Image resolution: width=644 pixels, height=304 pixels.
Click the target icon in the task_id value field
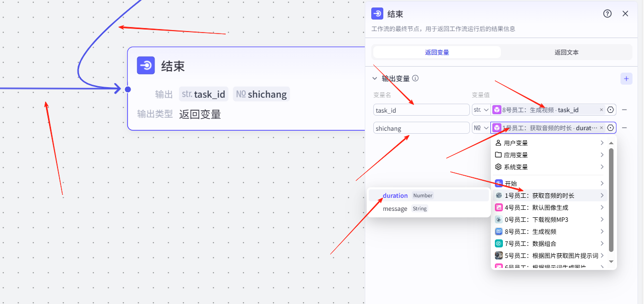[x=610, y=110]
